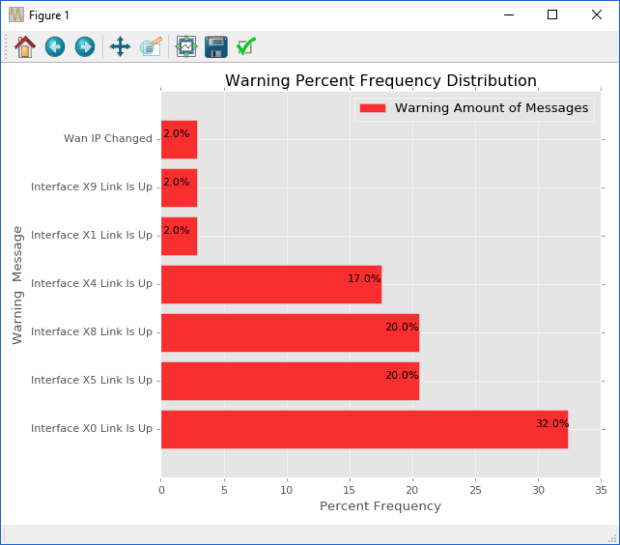Select the Pan axes tool
Image resolution: width=620 pixels, height=545 pixels.
tap(120, 47)
